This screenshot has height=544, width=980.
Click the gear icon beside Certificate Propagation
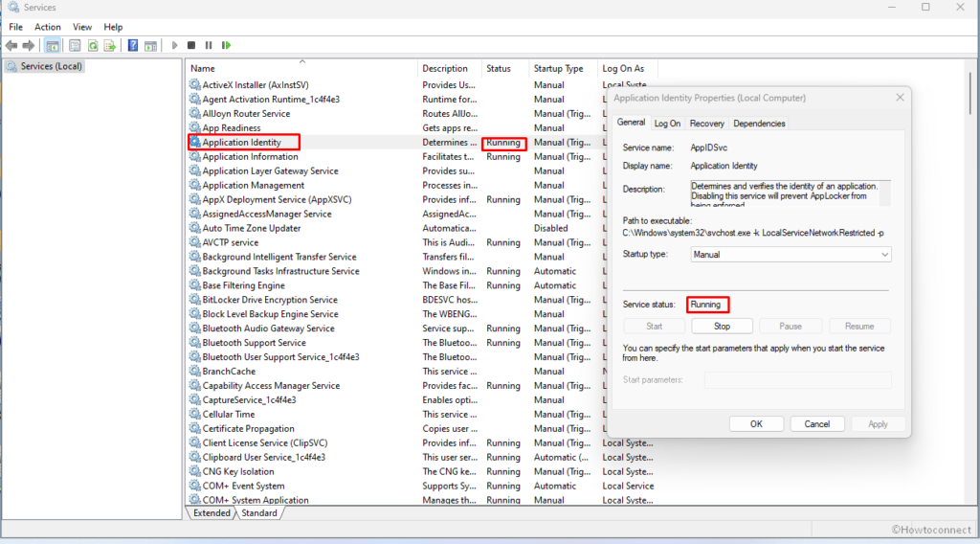[x=195, y=428]
